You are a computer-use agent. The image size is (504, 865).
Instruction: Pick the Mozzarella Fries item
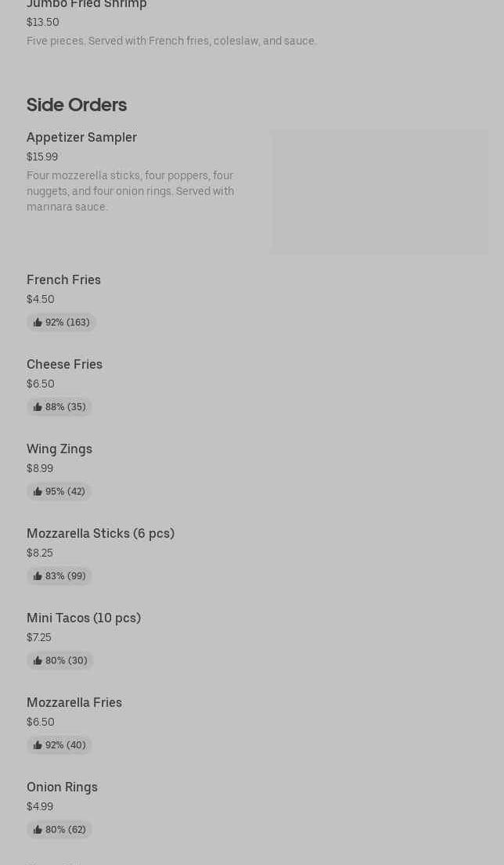pyautogui.click(x=74, y=703)
